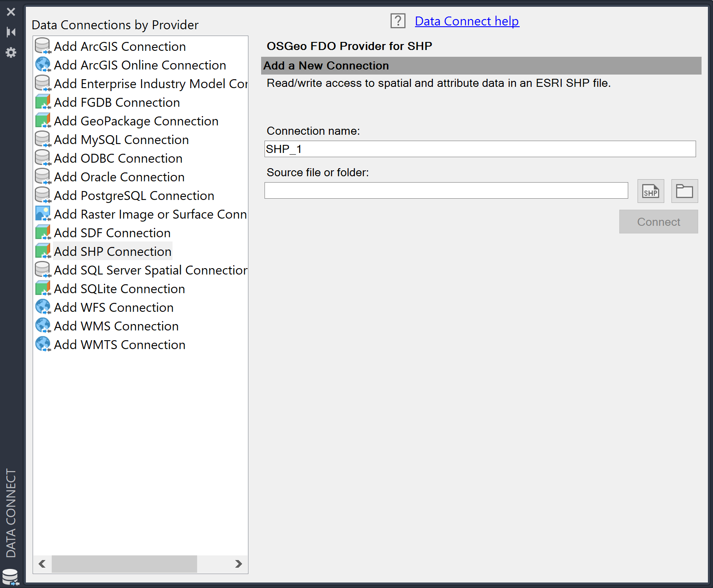Select Add GeoPackage Connection
Screen dimensions: 713x588
[x=136, y=121]
